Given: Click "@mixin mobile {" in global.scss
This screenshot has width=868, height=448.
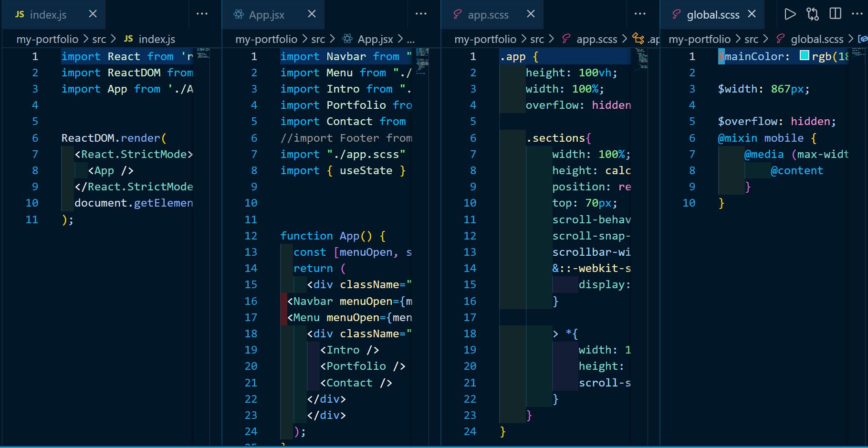Looking at the screenshot, I should coord(767,138).
